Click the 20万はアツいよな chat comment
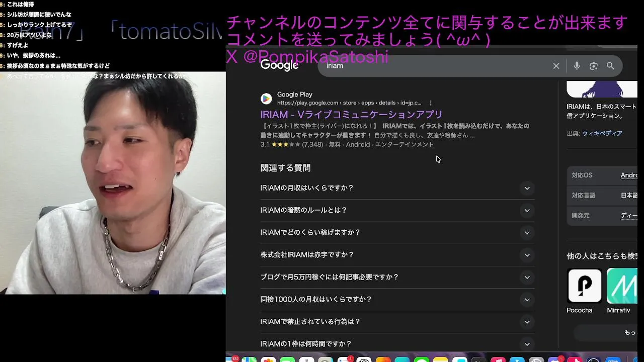The image size is (644, 362). (29, 35)
